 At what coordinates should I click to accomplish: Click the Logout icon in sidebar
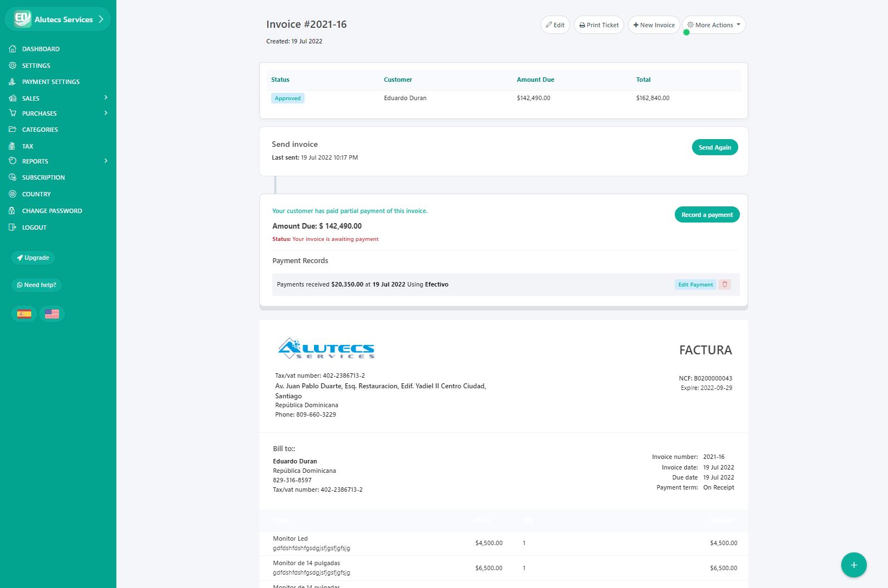tap(13, 228)
